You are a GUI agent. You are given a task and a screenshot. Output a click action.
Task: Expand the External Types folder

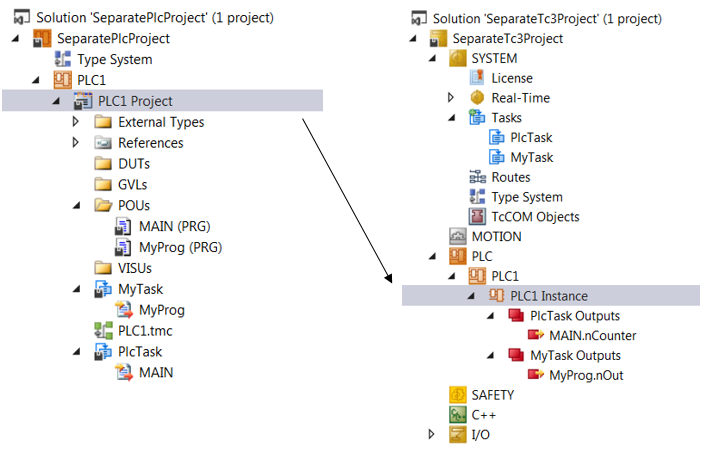pos(75,122)
